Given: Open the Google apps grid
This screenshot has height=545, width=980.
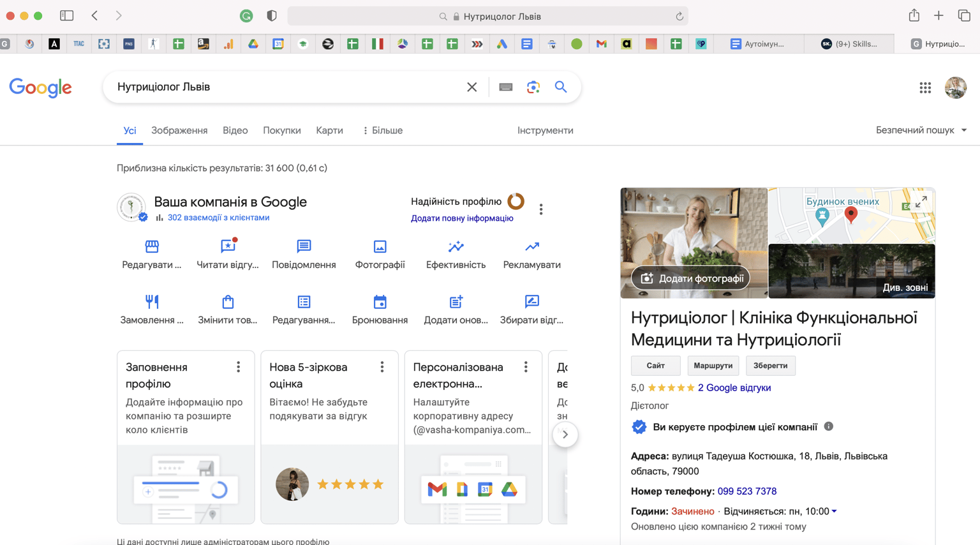Looking at the screenshot, I should click(925, 87).
